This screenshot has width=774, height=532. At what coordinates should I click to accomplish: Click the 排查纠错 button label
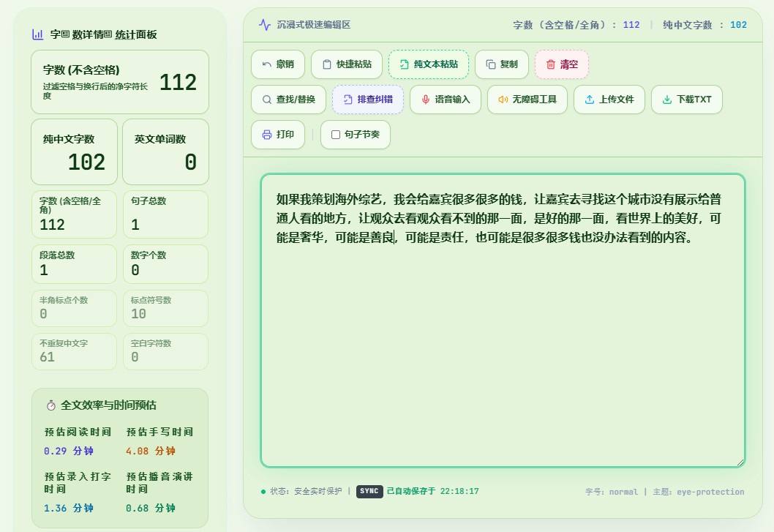(375, 100)
